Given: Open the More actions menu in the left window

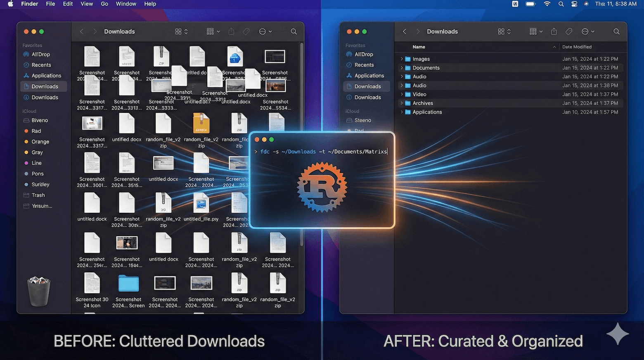Looking at the screenshot, I should click(265, 31).
